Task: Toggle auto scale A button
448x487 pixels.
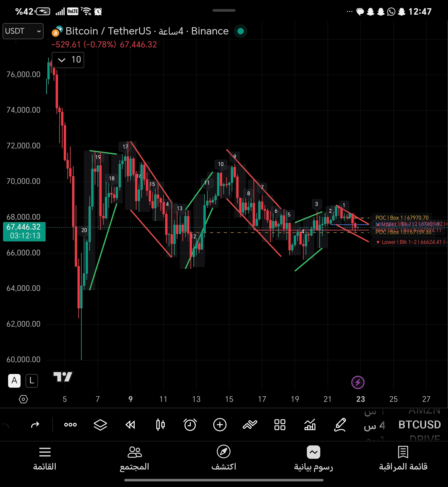Action: pos(14,381)
